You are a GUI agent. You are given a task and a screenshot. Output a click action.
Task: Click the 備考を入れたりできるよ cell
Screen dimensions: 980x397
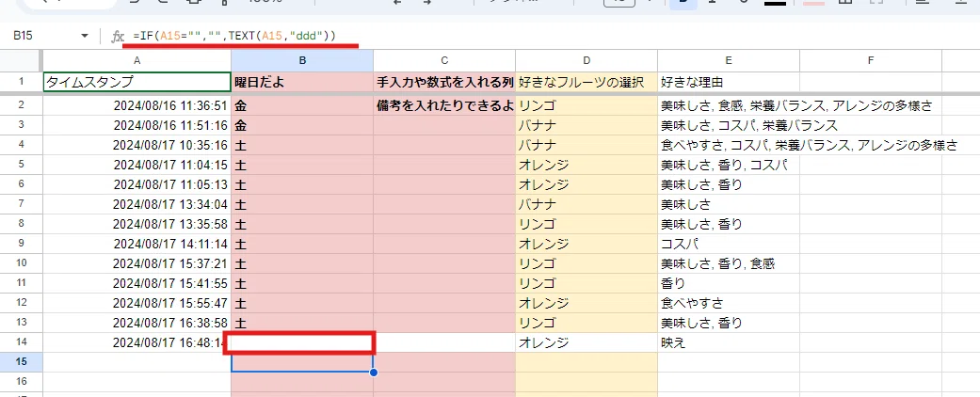pyautogui.click(x=444, y=105)
